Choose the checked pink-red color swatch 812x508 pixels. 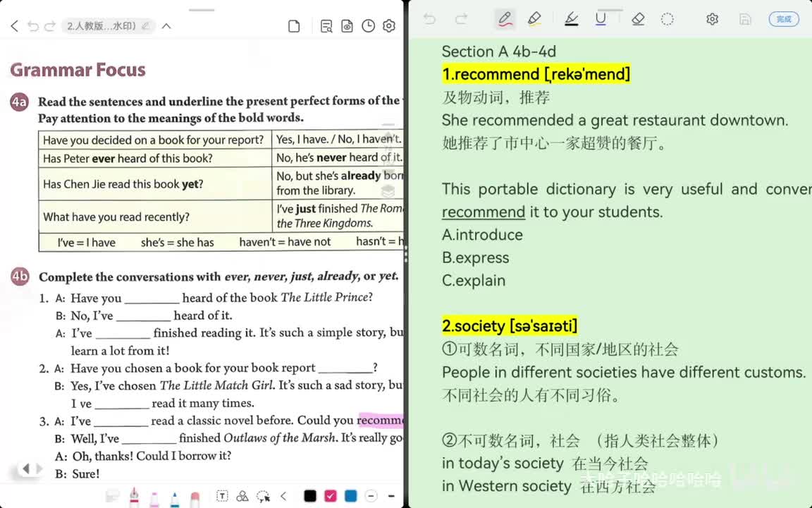coord(331,496)
